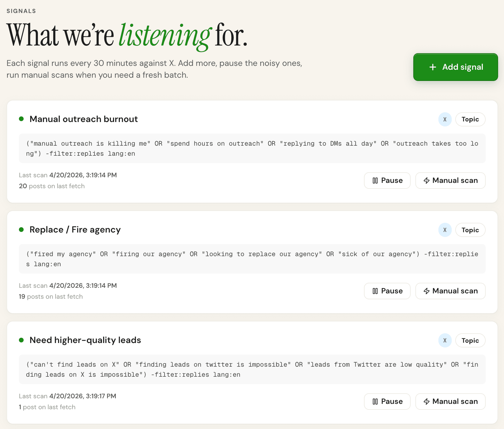Run Manual scan for Need higher-quality leads
The width and height of the screenshot is (504, 429).
pyautogui.click(x=451, y=402)
